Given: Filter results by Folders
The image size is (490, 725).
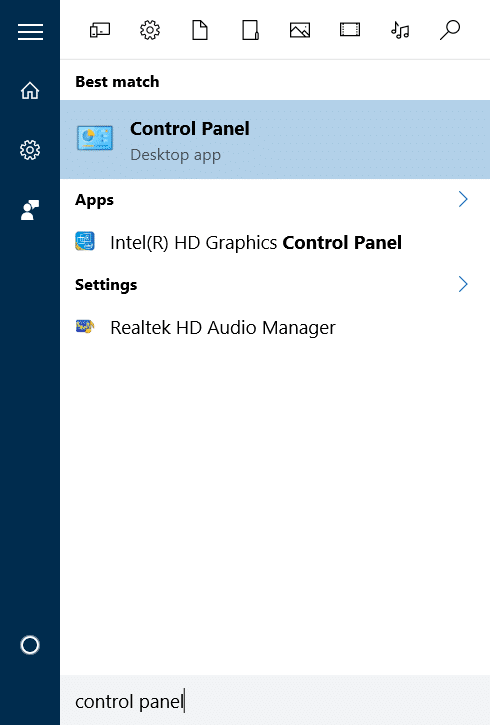Looking at the screenshot, I should 250,31.
